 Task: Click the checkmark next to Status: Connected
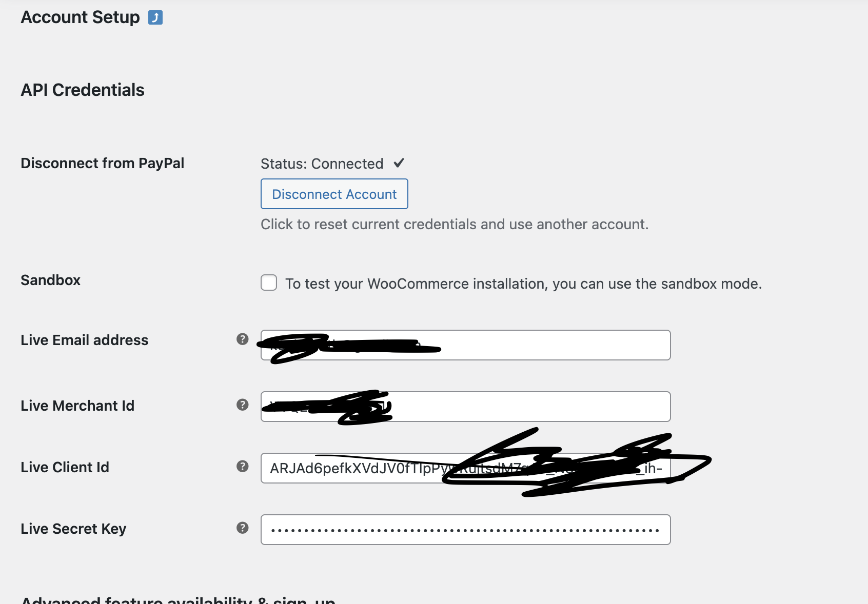click(x=399, y=163)
